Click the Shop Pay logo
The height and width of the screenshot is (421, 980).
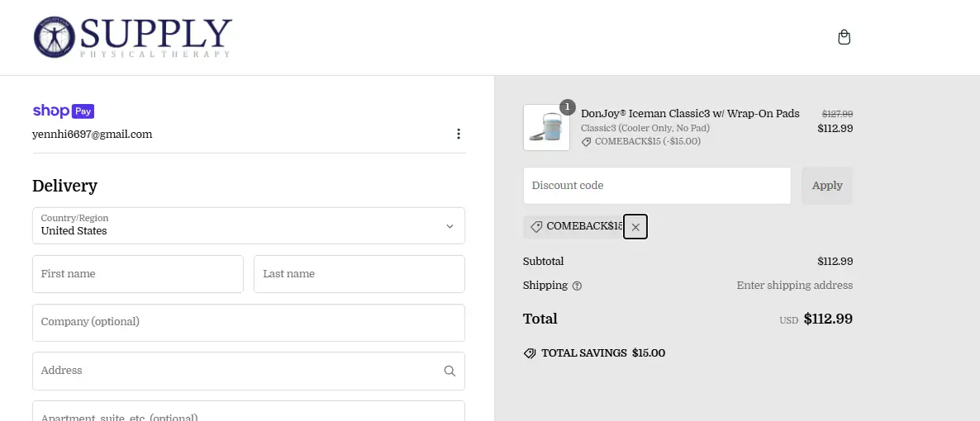(64, 111)
